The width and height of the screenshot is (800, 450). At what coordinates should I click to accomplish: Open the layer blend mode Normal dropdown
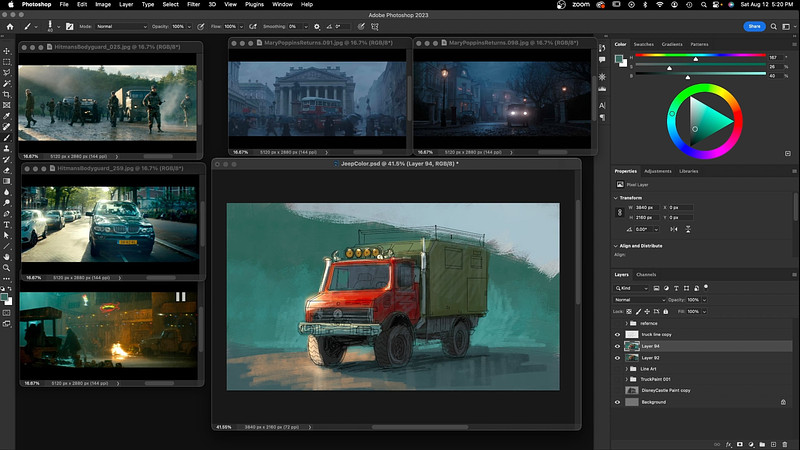click(x=640, y=299)
